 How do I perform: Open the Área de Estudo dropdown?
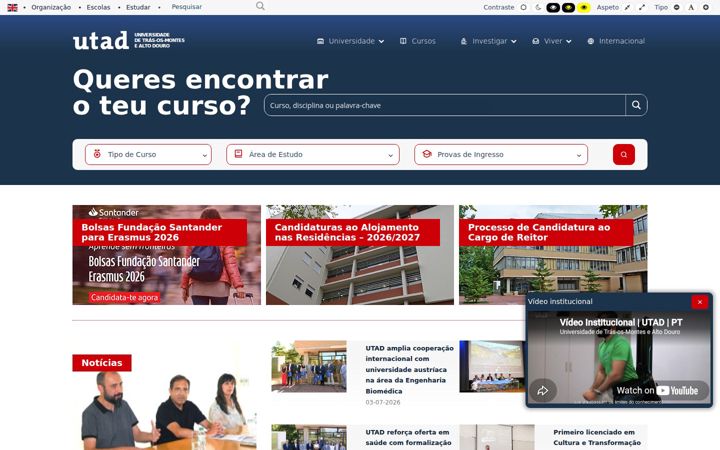[313, 155]
